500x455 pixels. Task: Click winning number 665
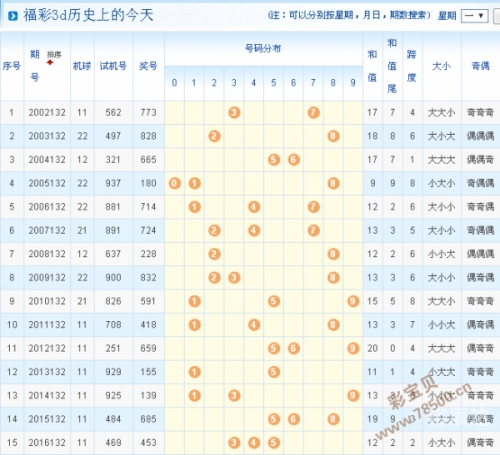tap(148, 160)
